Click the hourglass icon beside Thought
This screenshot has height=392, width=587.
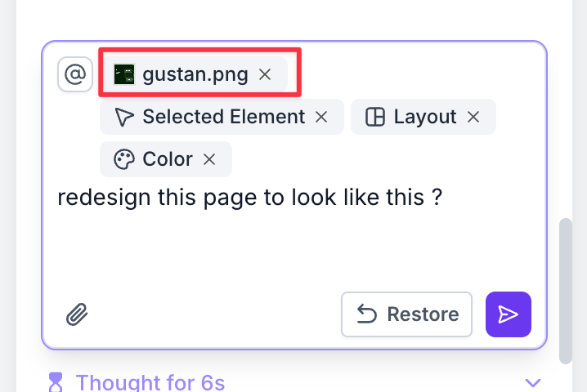(x=56, y=382)
